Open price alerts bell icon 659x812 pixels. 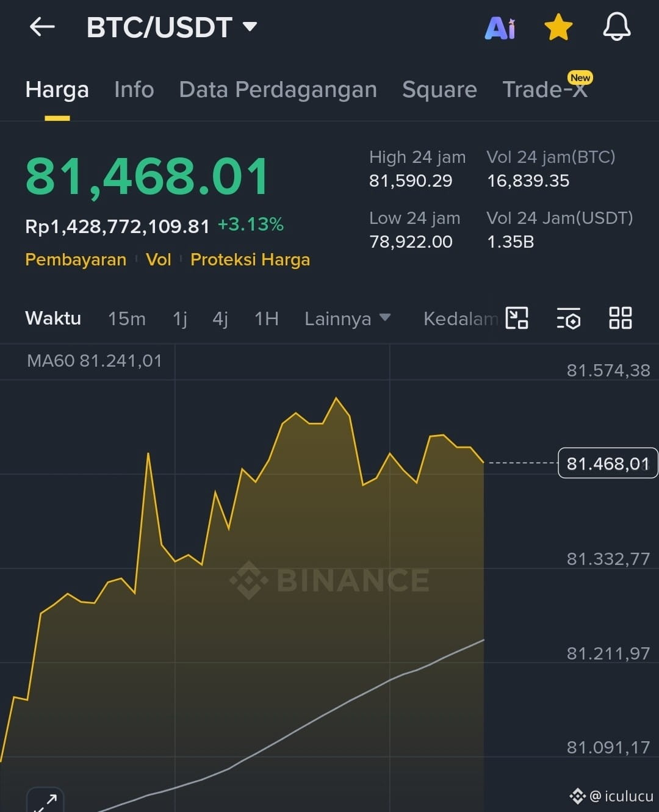pos(617,27)
